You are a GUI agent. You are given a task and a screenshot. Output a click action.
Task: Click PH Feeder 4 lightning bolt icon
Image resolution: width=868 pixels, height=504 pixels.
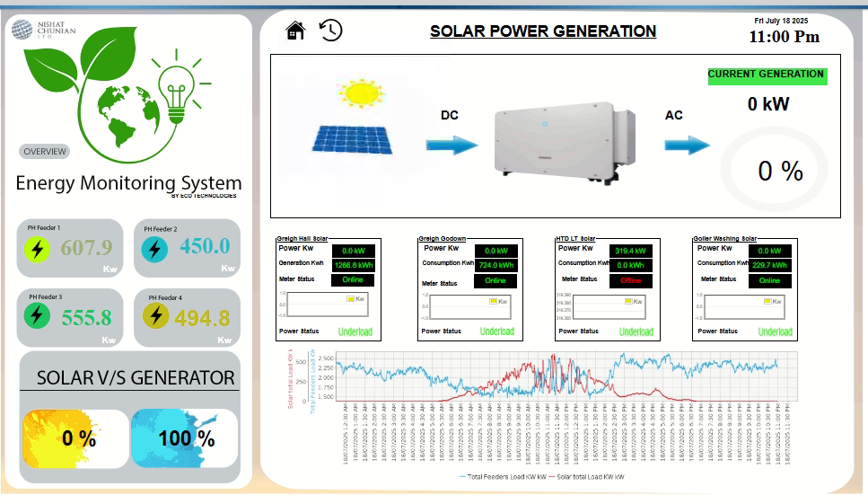(156, 315)
